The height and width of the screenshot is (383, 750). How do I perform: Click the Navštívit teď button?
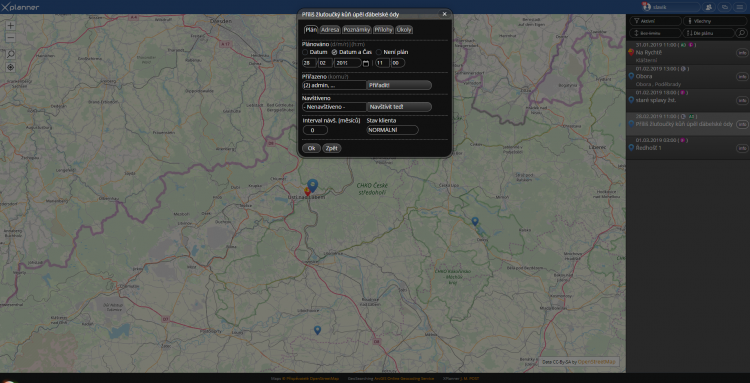coord(399,107)
